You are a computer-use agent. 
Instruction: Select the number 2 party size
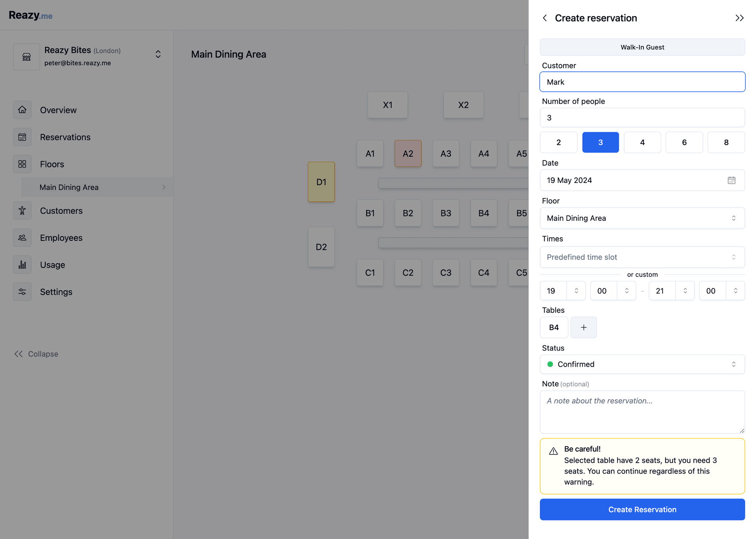[559, 142]
